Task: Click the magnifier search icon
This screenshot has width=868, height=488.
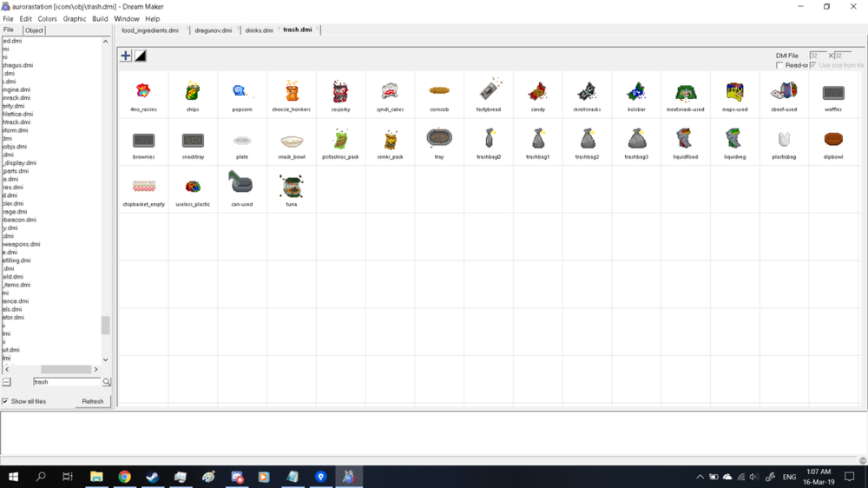Action: point(107,382)
